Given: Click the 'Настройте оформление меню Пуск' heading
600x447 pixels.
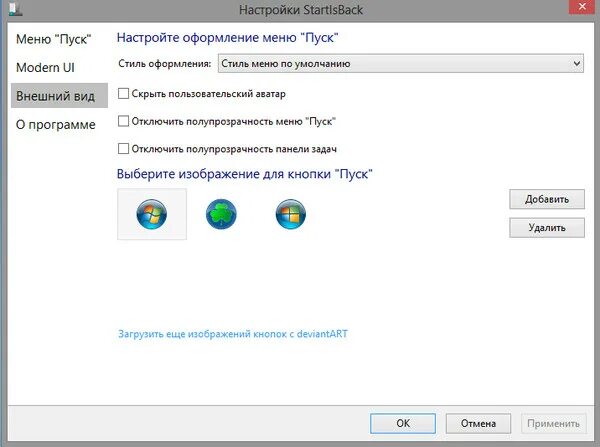Looking at the screenshot, I should pos(228,38).
